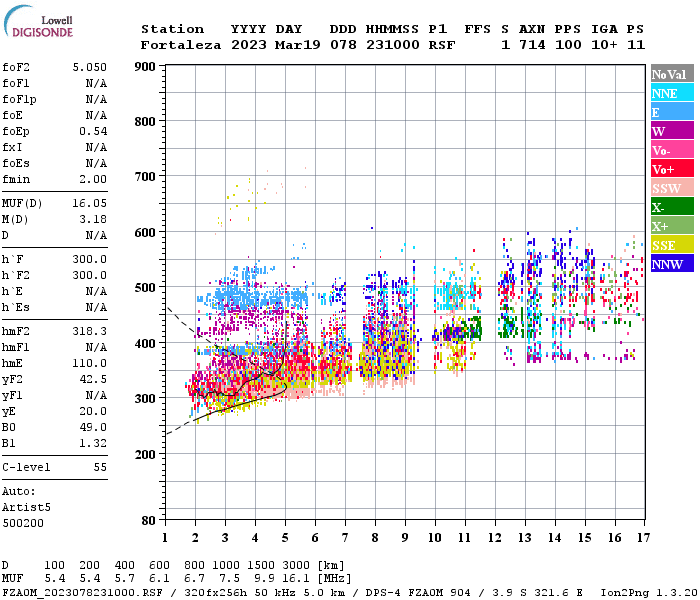Select the X- dark green legend swatch
This screenshot has width=700, height=600.
tap(672, 207)
